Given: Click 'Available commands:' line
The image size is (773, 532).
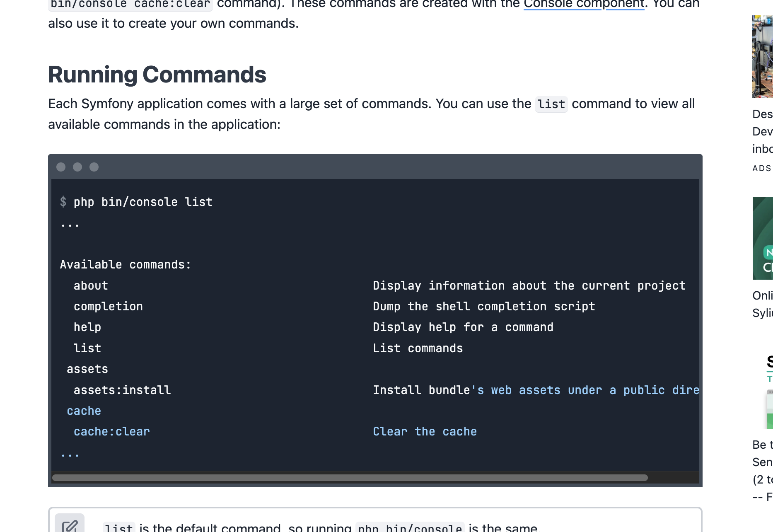Looking at the screenshot, I should coord(126,264).
